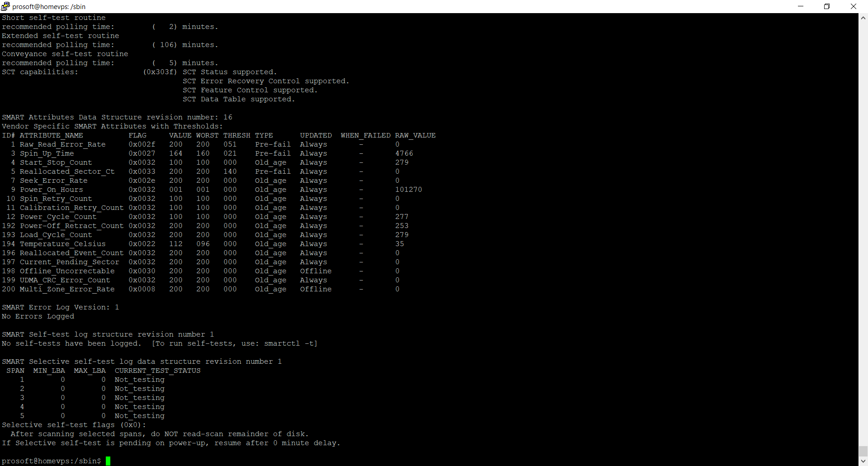Click the 'No Errors Logged' line

pyautogui.click(x=38, y=316)
